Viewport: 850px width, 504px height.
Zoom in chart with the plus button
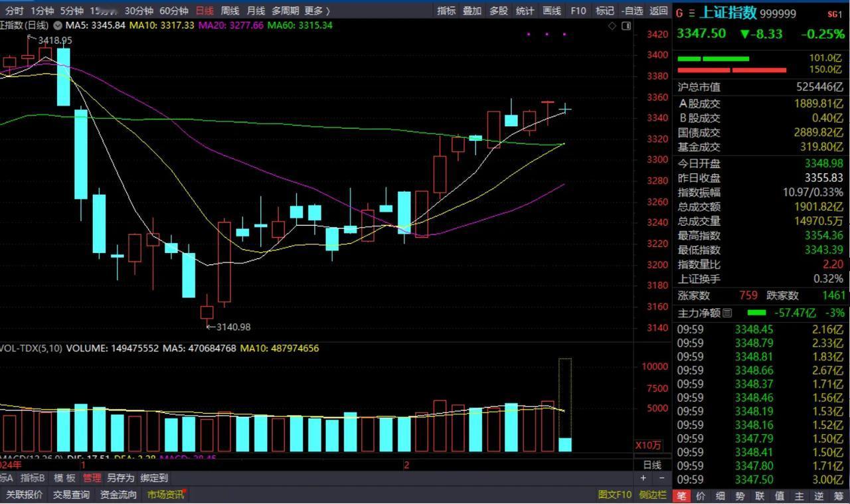(x=643, y=478)
